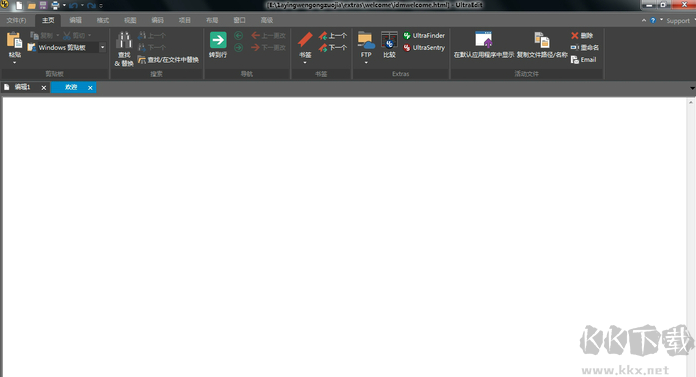Click the Email button
Image resolution: width=696 pixels, height=377 pixels.
pos(584,60)
